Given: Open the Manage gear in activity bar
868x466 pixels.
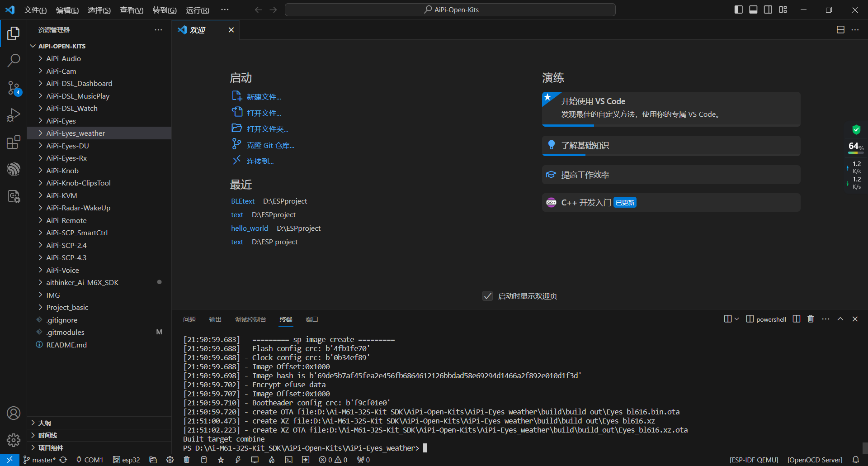Looking at the screenshot, I should tap(14, 440).
